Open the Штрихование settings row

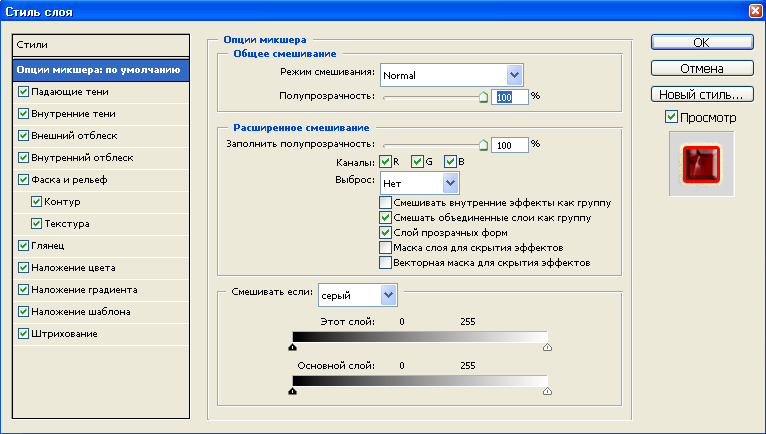tap(101, 334)
